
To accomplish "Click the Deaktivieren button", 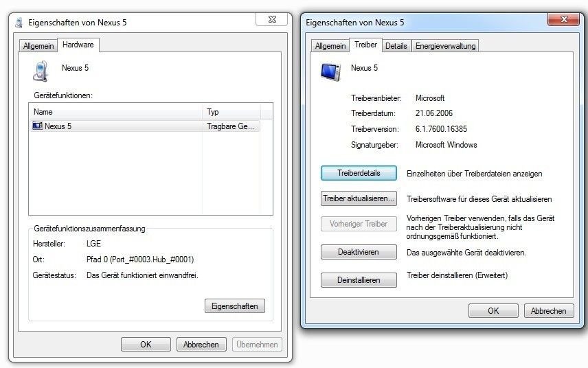I will (x=359, y=252).
